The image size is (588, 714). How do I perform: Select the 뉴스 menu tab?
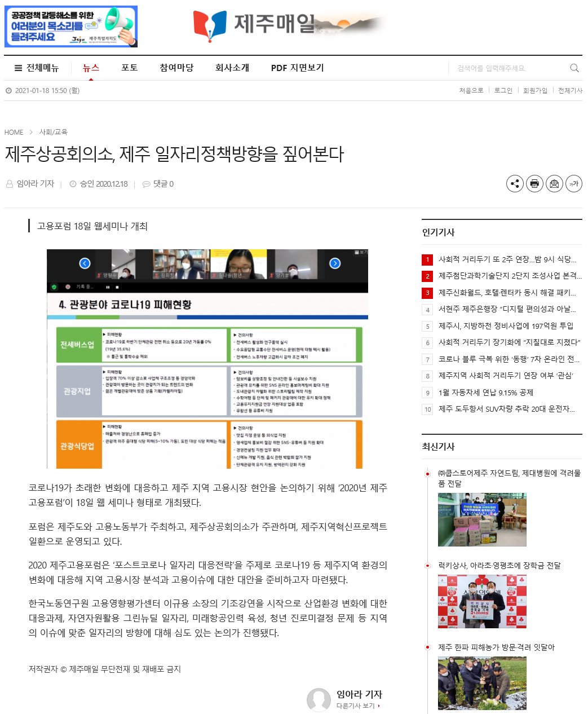[x=91, y=68]
